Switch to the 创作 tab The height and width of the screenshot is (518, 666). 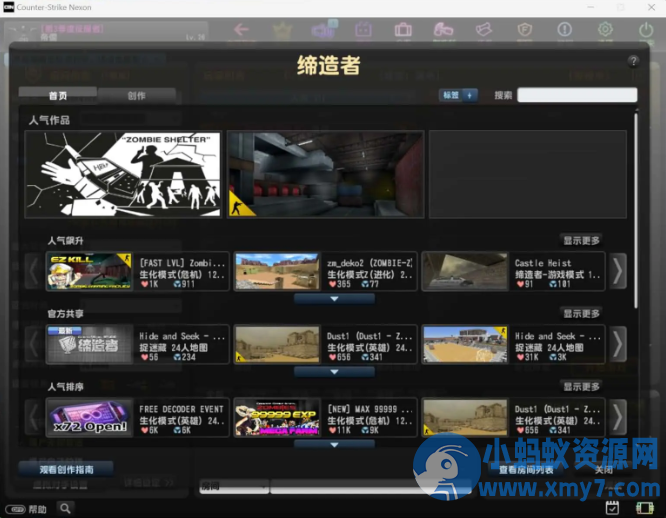137,96
